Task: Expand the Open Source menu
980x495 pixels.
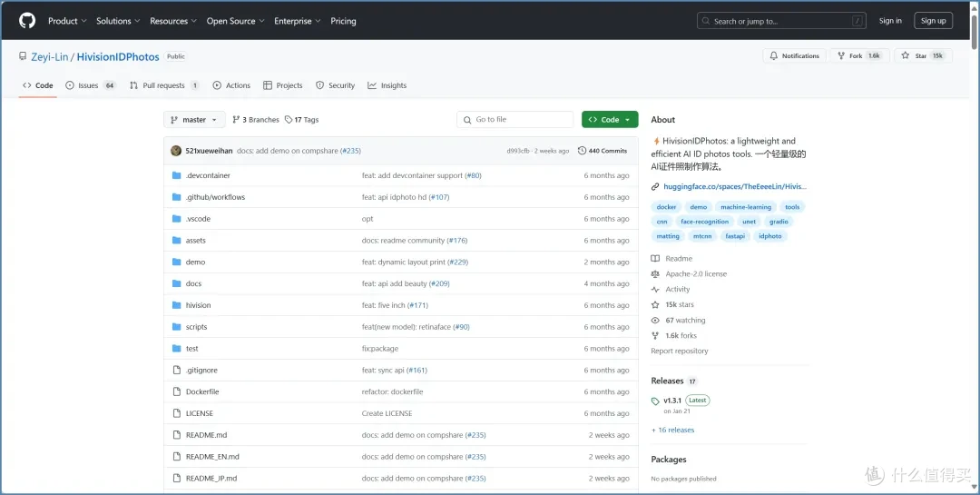Action: click(x=236, y=21)
